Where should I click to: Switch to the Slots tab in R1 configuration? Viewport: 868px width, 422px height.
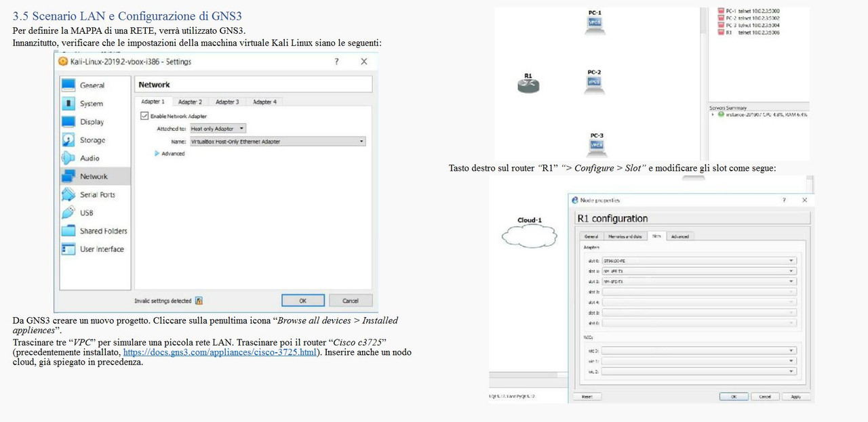click(x=656, y=236)
